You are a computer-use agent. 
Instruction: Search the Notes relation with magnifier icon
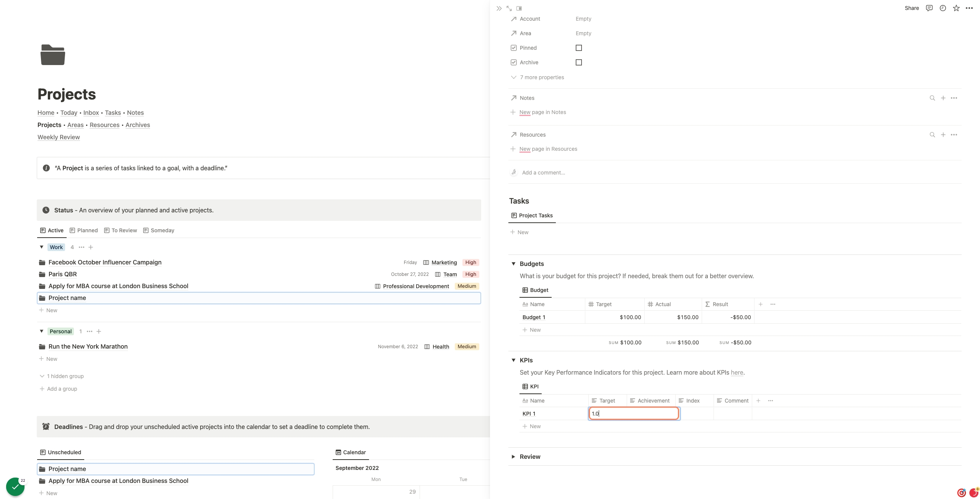(932, 98)
